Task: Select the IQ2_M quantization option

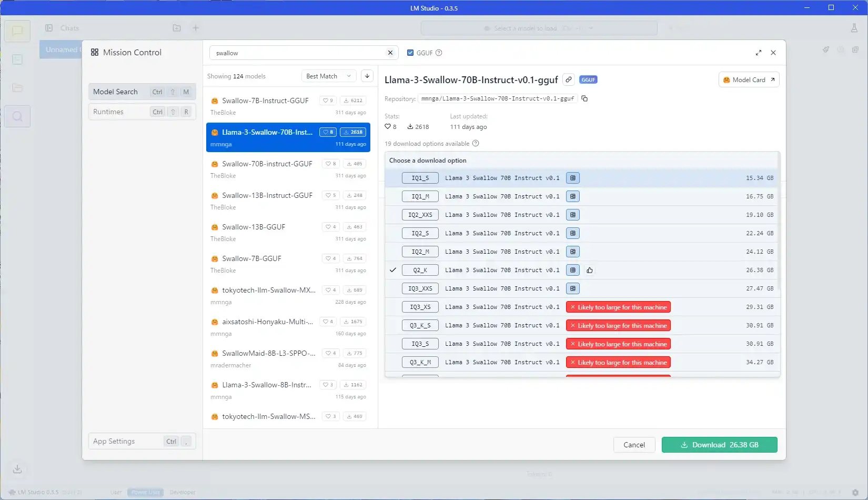Action: pyautogui.click(x=420, y=252)
